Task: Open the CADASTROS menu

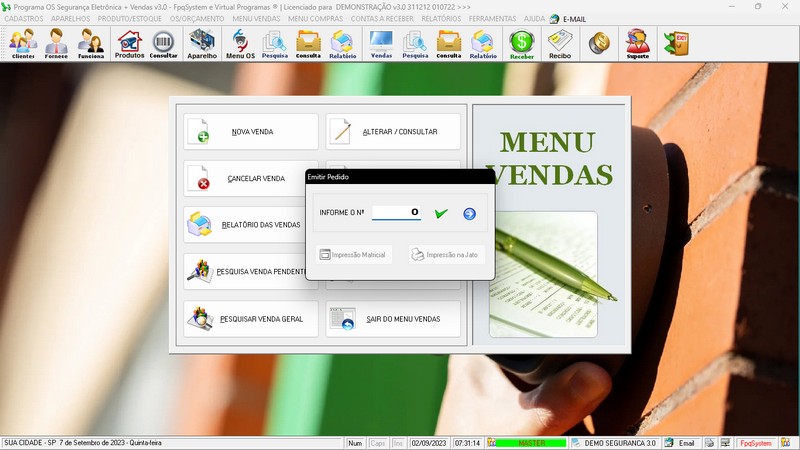Action: (23, 18)
